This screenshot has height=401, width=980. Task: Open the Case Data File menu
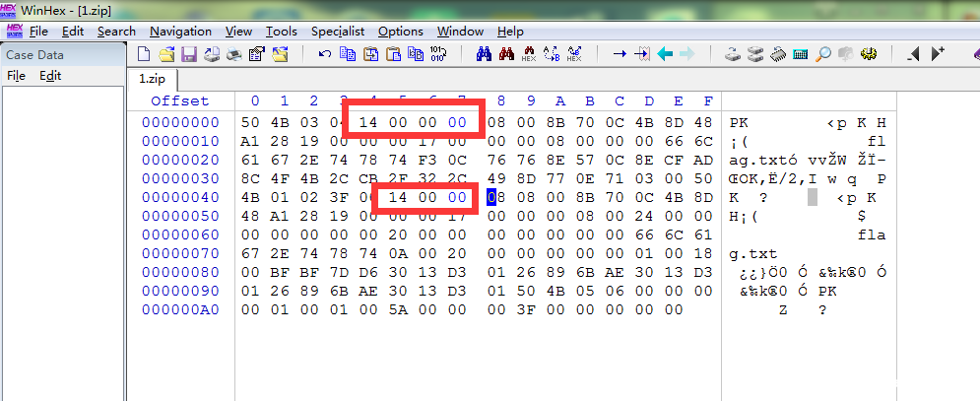point(17,76)
